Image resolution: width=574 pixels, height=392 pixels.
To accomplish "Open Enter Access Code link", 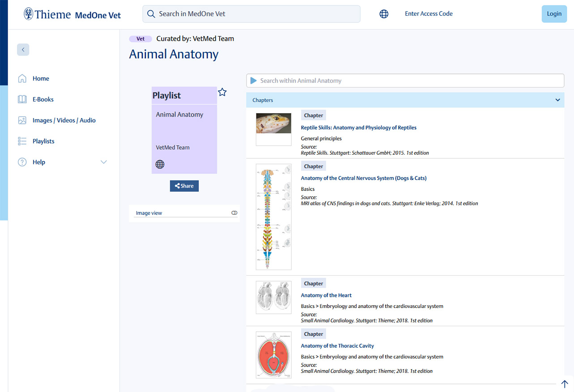I will click(429, 14).
